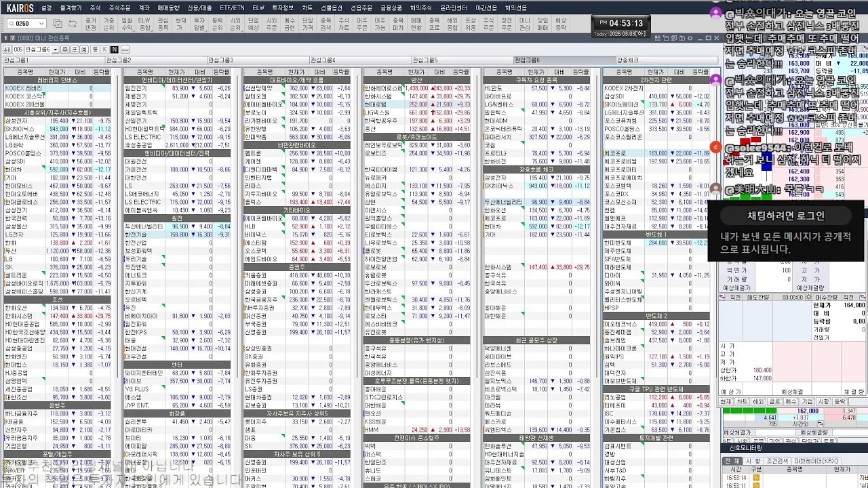Click the 표 icon in watchlist toolbar
The image size is (868, 488).
click(74, 49)
